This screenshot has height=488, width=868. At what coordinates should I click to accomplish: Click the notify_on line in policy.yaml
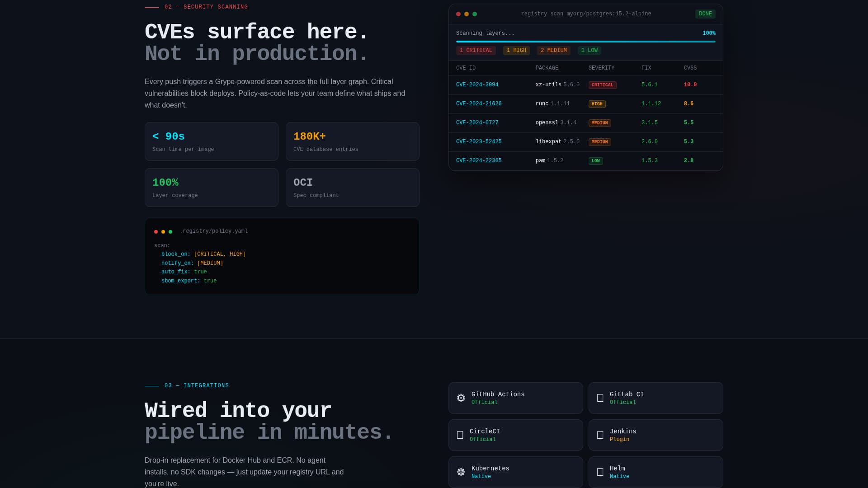(x=192, y=263)
